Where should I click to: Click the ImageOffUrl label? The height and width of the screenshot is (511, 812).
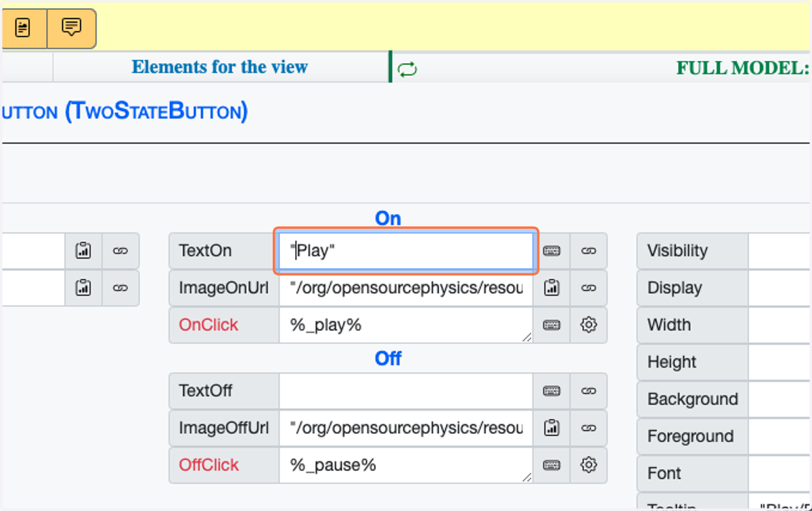click(x=223, y=428)
